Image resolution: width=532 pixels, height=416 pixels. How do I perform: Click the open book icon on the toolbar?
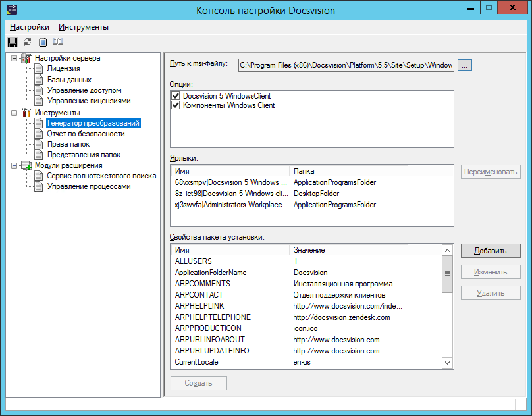[x=57, y=41]
